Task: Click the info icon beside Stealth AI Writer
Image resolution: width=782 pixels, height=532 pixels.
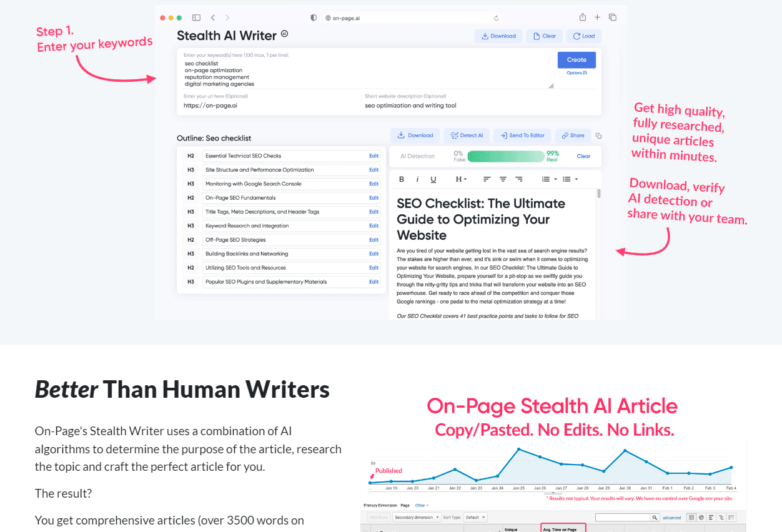Action: 284,34
